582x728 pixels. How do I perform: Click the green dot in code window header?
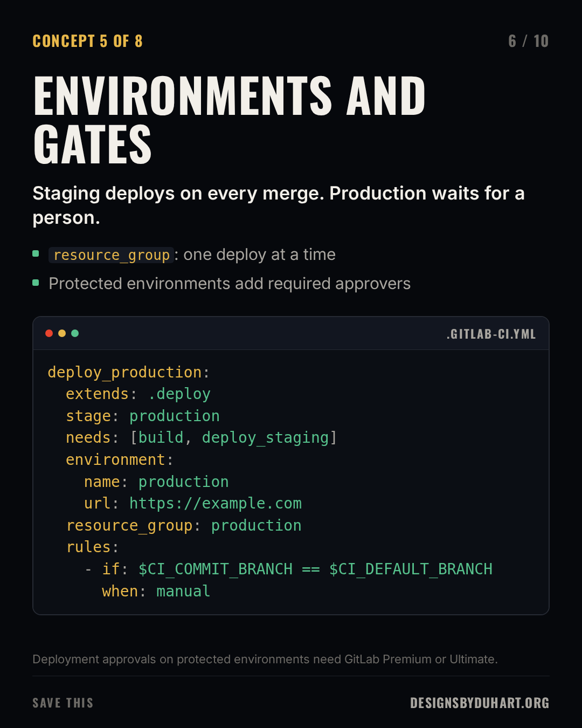point(75,333)
